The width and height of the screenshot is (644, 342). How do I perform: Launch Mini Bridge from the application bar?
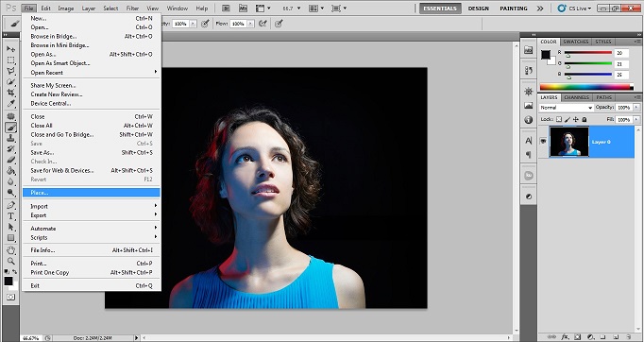tap(243, 9)
